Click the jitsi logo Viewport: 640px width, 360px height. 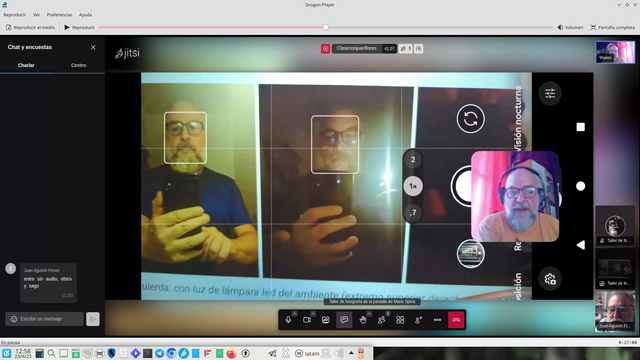pos(127,53)
